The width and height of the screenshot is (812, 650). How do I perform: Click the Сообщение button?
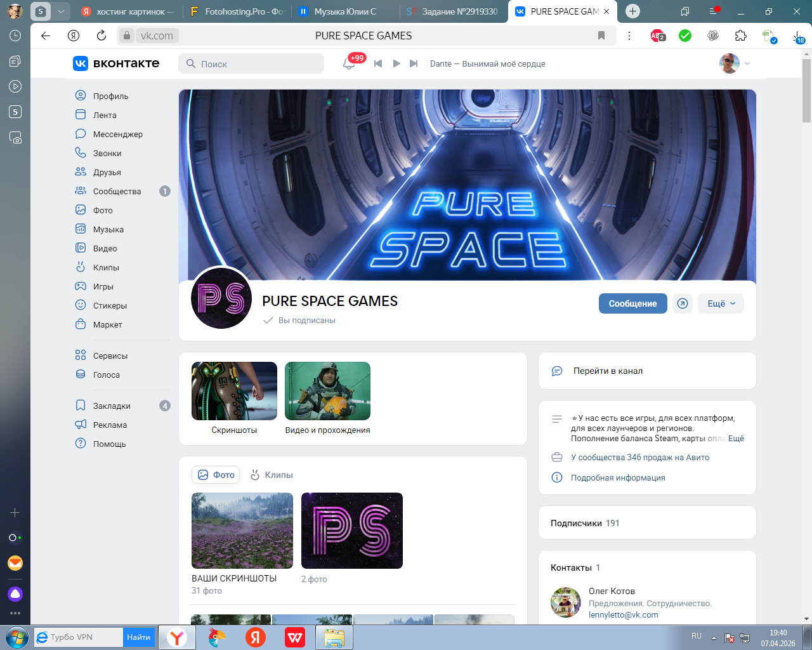(x=632, y=303)
